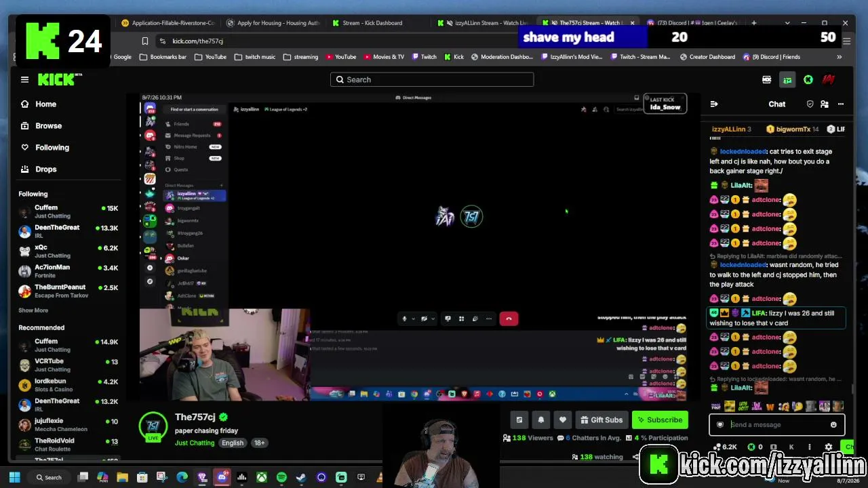
Task: Click the green K icon in header
Action: coord(808,80)
